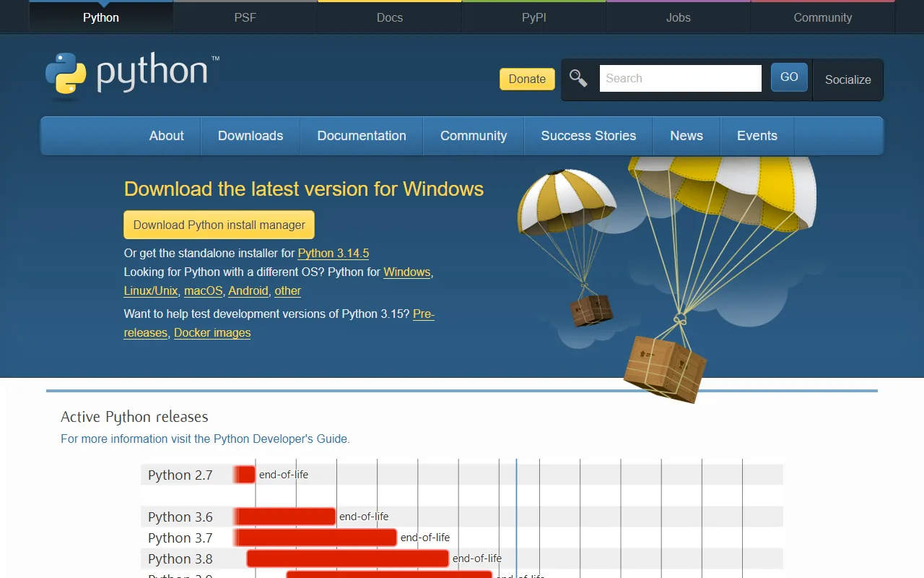Click the Python 3.6 release label
Image resolution: width=924 pixels, height=578 pixels.
pyautogui.click(x=180, y=517)
